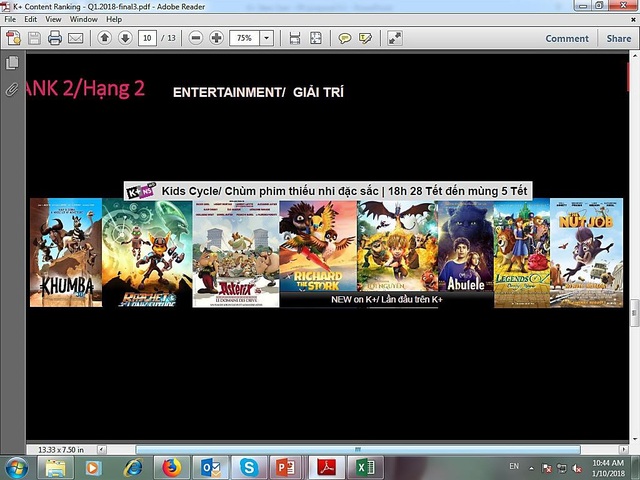This screenshot has width=640, height=480.
Task: Open PowerPoint from the taskbar
Action: pos(287,467)
